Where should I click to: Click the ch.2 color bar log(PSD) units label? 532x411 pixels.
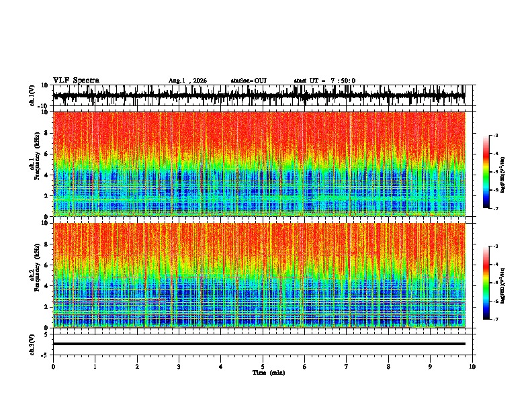[503, 285]
